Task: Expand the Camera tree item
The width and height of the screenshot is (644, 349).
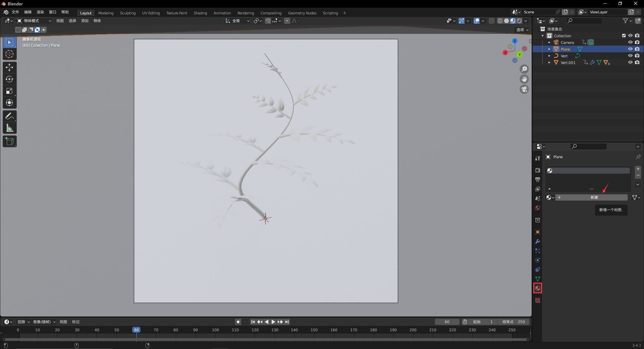Action: 549,43
